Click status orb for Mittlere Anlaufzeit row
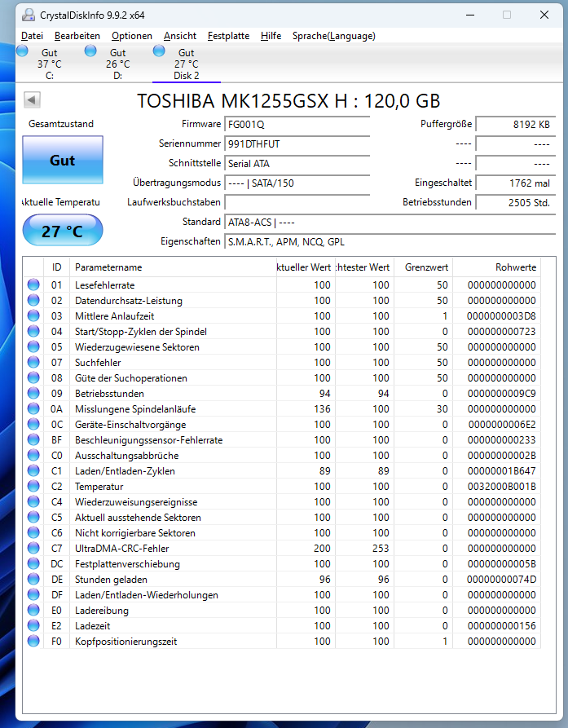 click(33, 315)
